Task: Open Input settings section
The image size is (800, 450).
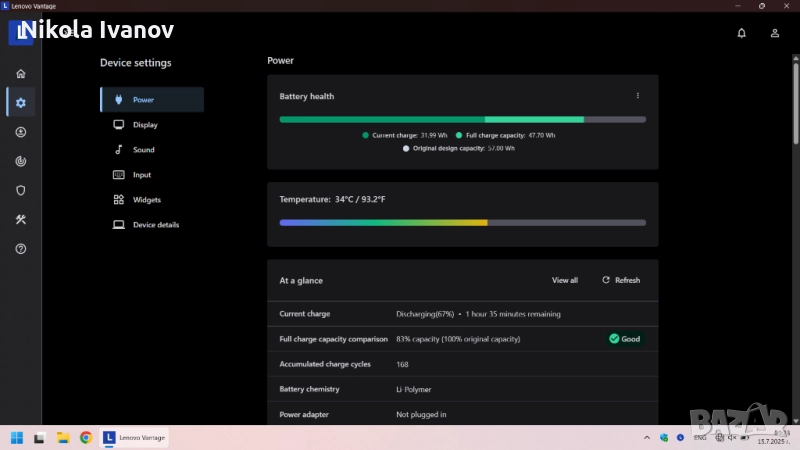Action: [141, 175]
